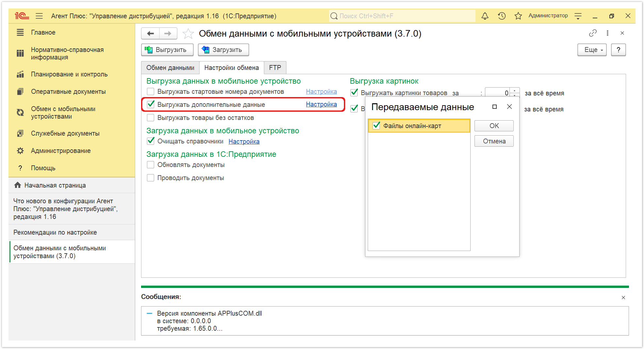This screenshot has width=644, height=349.
Task: Open the three-dot form options
Action: point(607,33)
